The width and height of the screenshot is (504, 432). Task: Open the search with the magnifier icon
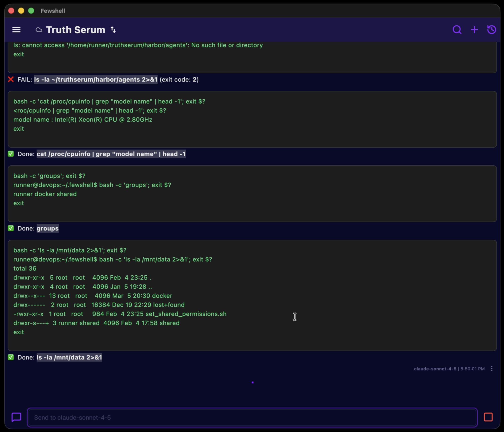point(457,30)
